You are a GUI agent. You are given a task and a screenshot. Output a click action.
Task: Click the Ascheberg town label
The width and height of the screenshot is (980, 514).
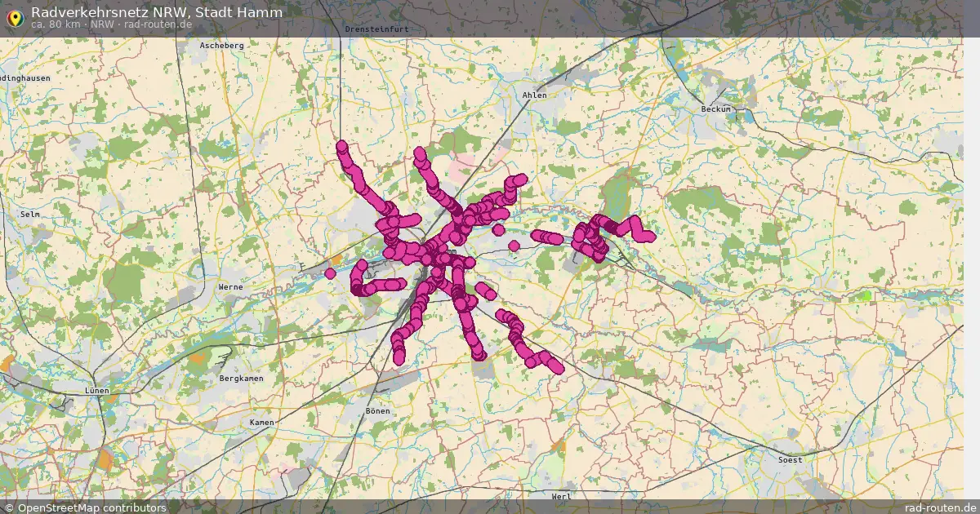point(222,46)
